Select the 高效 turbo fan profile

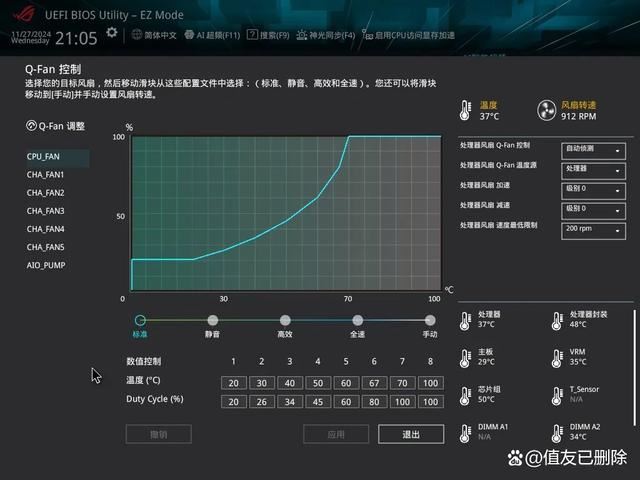pos(285,320)
